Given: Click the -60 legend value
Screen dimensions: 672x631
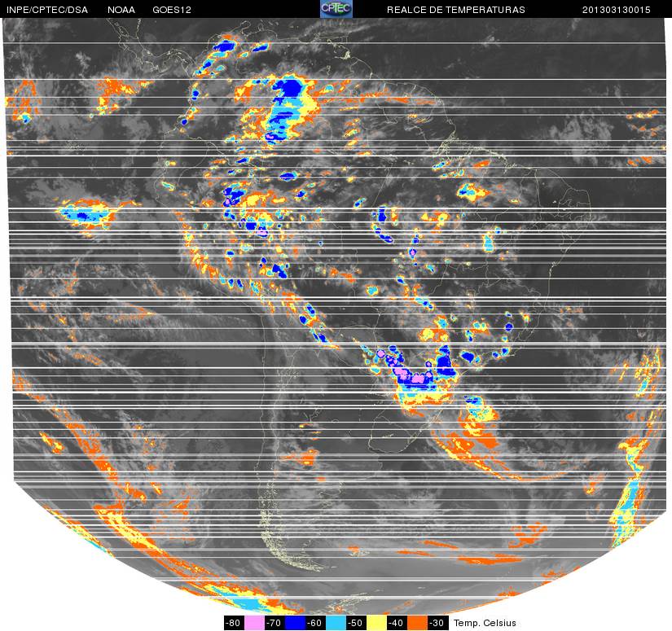Looking at the screenshot, I should (315, 623).
